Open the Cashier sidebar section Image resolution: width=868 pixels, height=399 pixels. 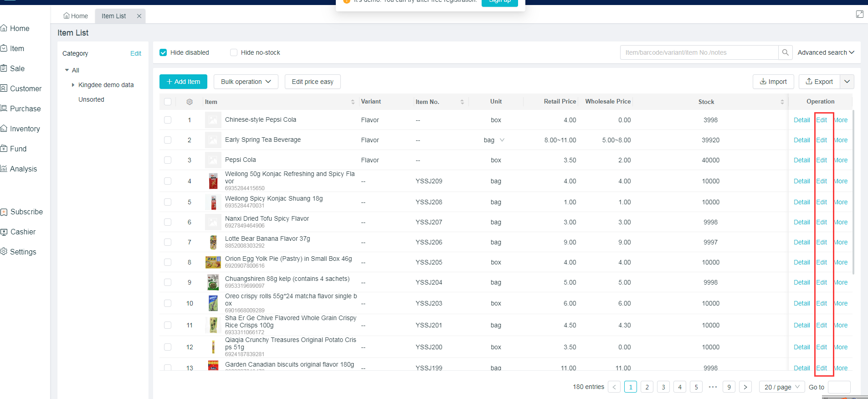[23, 232]
